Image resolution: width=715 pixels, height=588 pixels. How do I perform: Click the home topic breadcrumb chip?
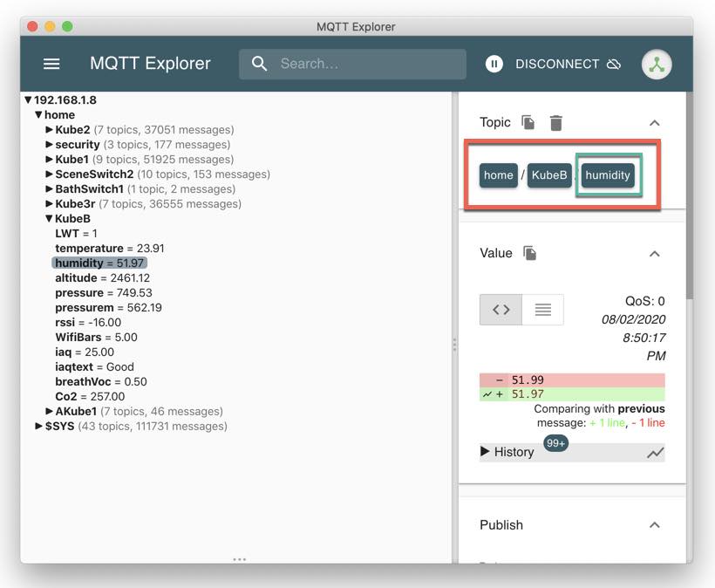pos(499,175)
